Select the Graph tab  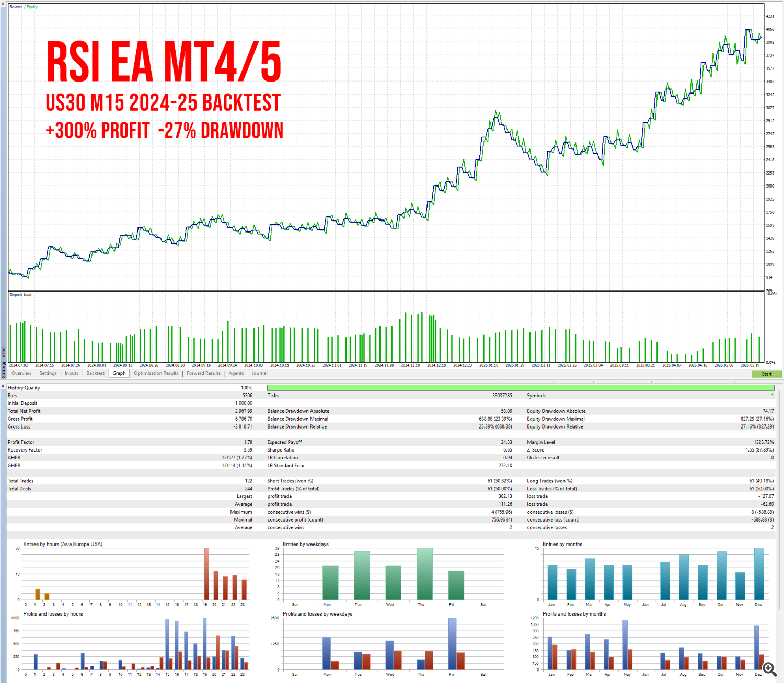click(119, 373)
